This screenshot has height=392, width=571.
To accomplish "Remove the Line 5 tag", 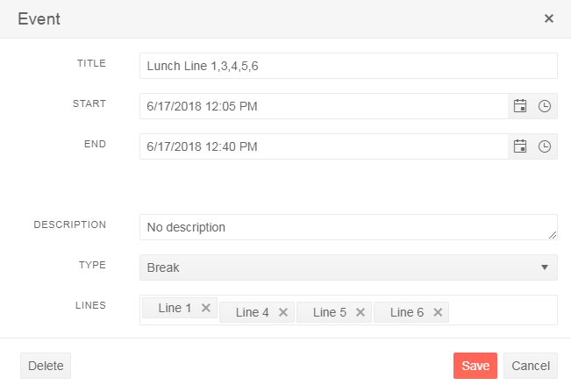I will (x=360, y=312).
